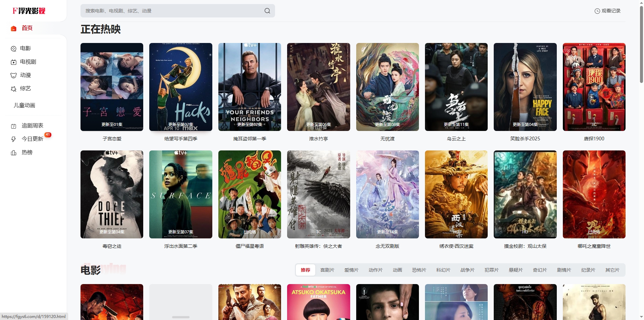This screenshot has width=644, height=320.
Task: Click the 动漫 sidebar icon
Action: pos(14,76)
